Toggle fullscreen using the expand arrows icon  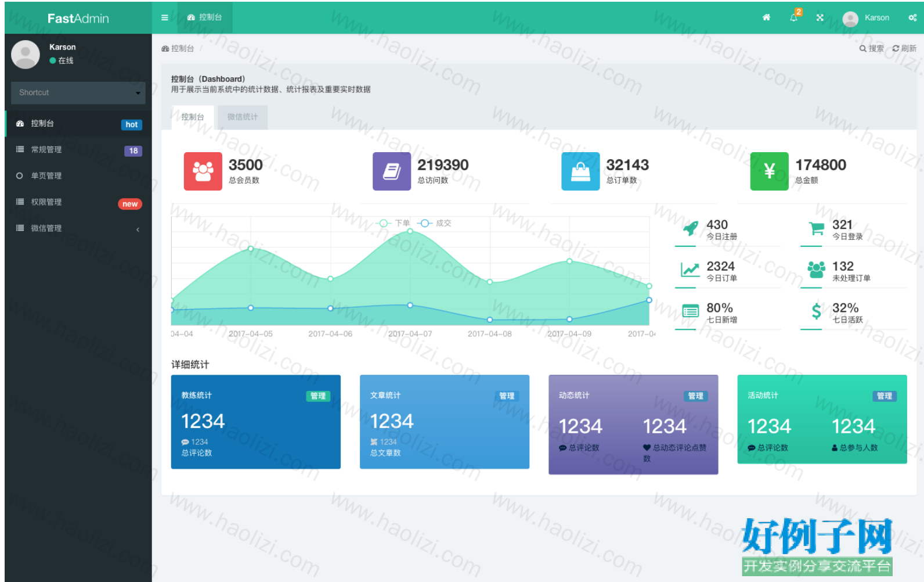(820, 17)
